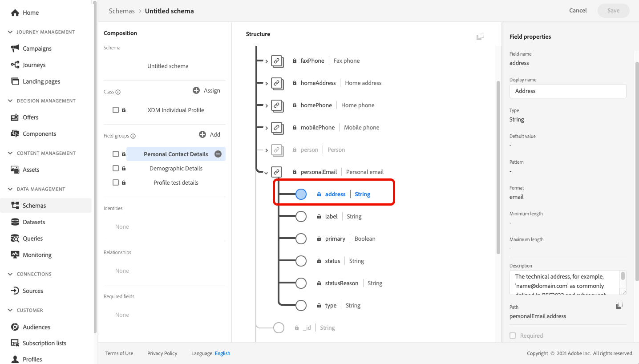The height and width of the screenshot is (364, 639).
Task: Go to Audiences in the sidebar
Action: tap(36, 327)
